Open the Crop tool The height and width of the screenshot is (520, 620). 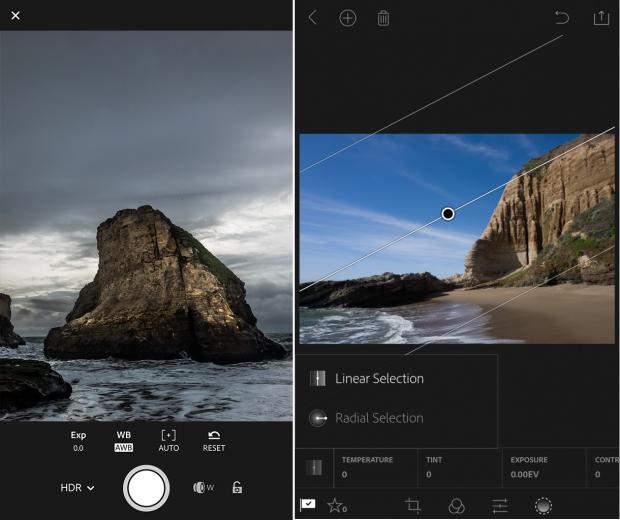412,506
